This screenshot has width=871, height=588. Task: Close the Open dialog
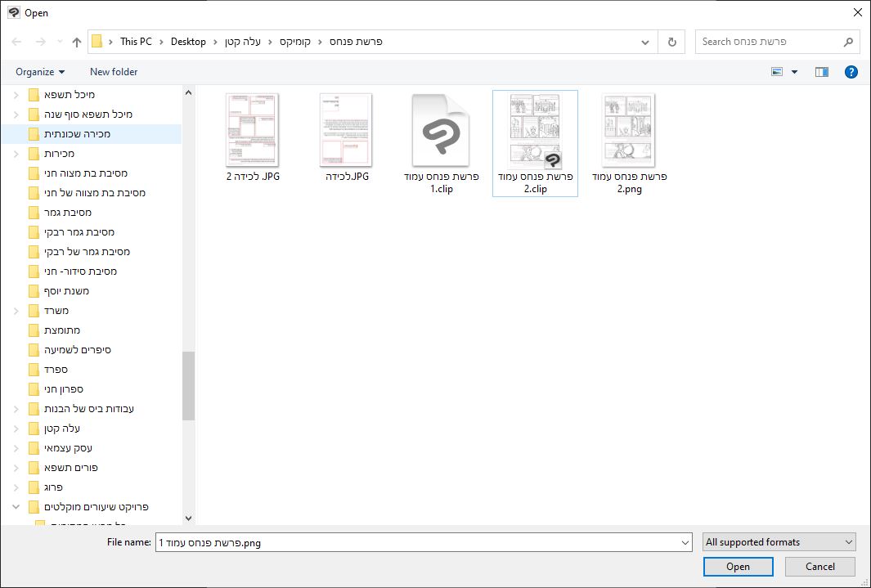click(857, 12)
